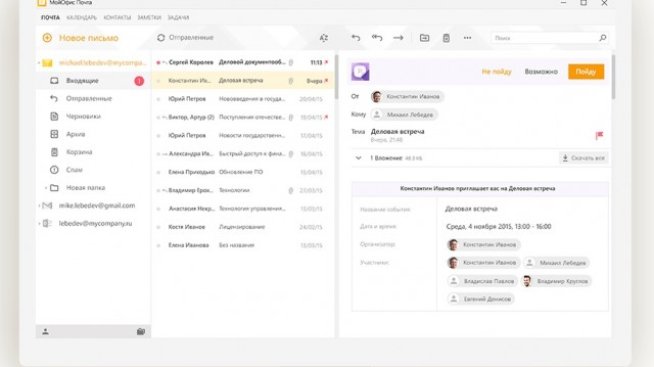
Task: Collapse the michael.lebedev@mycompany account tree
Action: coord(39,63)
